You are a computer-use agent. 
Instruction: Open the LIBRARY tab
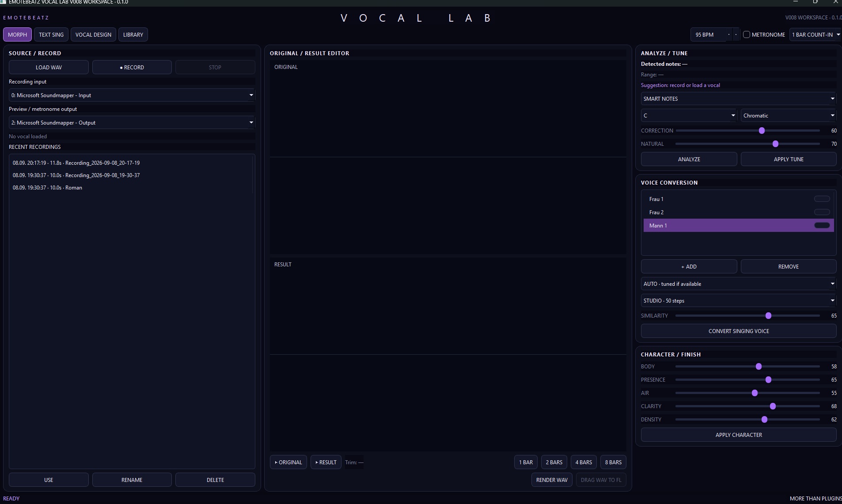pos(133,34)
